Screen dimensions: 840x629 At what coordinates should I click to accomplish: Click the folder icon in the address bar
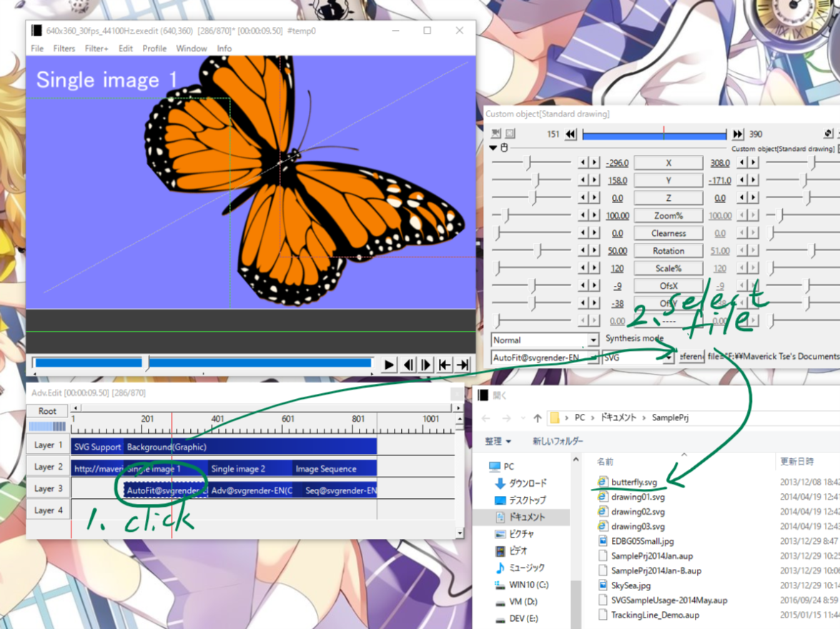[555, 417]
